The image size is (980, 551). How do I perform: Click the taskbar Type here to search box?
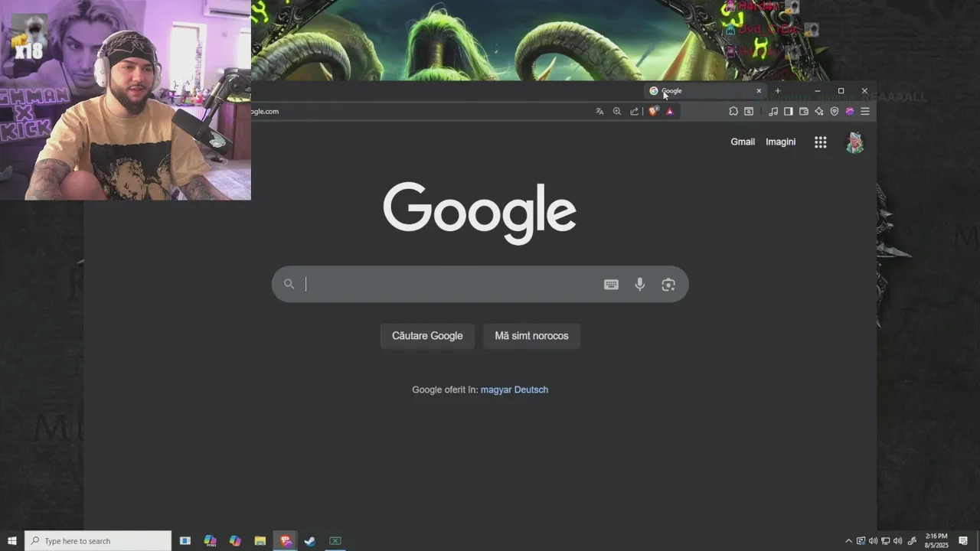coord(98,541)
